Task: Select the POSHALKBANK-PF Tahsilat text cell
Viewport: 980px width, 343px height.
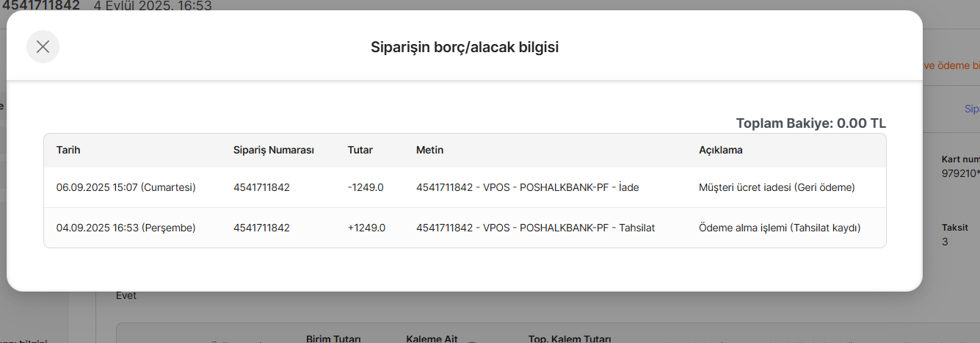Action: 535,228
